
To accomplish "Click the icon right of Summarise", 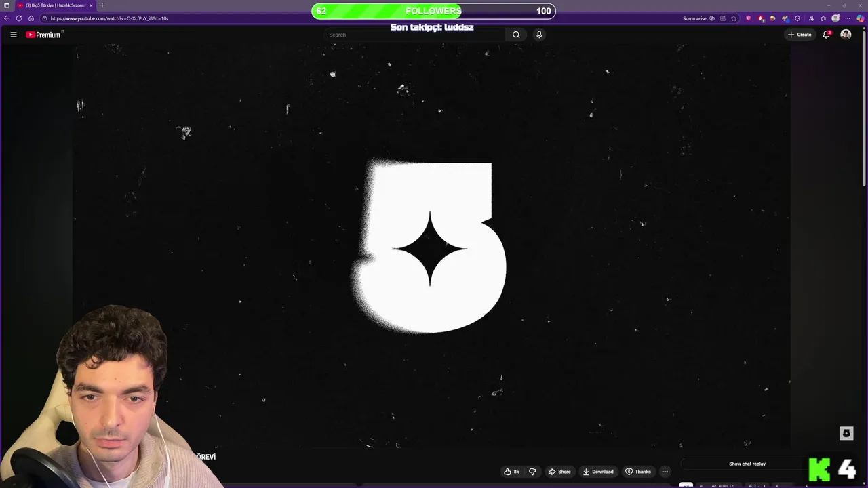I will pyautogui.click(x=712, y=18).
